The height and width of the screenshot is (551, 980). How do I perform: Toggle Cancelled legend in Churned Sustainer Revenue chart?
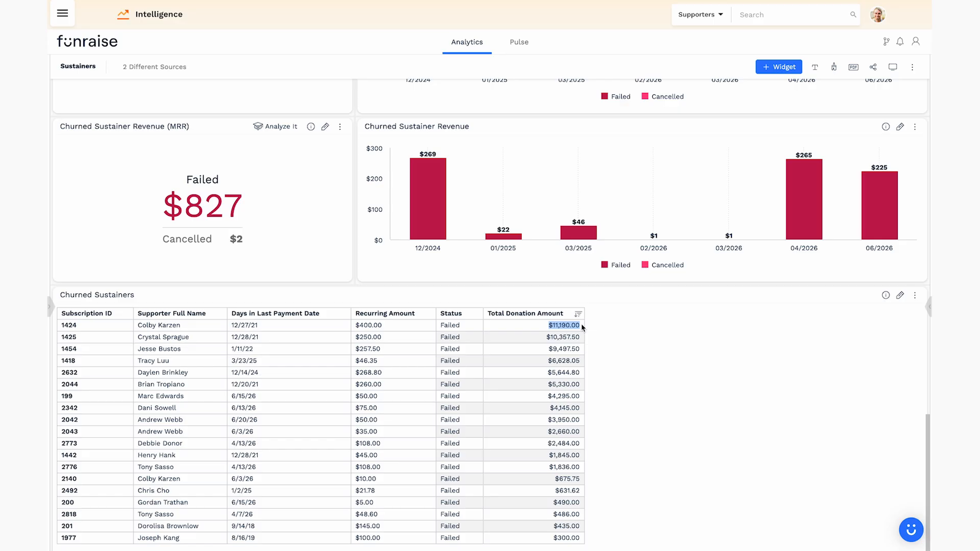663,265
